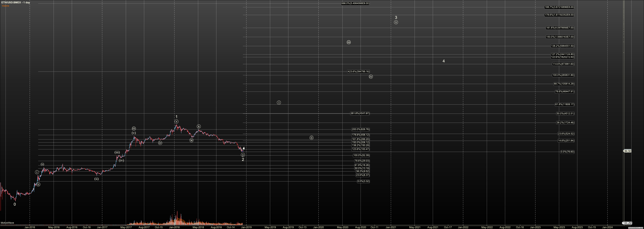Image resolution: width=644 pixels, height=229 pixels.
Task: Select the 23.6%(6.37) retracement label
Action: coord(363,175)
